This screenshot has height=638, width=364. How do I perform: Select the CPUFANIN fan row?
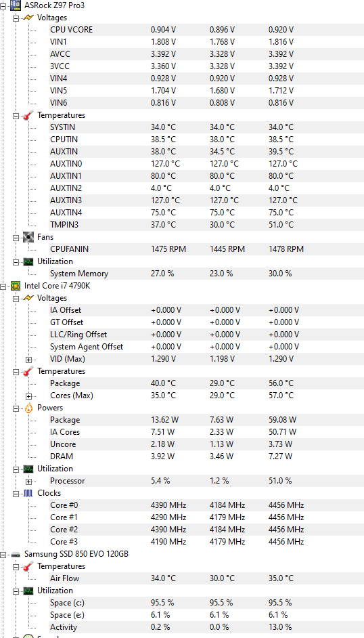(206, 249)
